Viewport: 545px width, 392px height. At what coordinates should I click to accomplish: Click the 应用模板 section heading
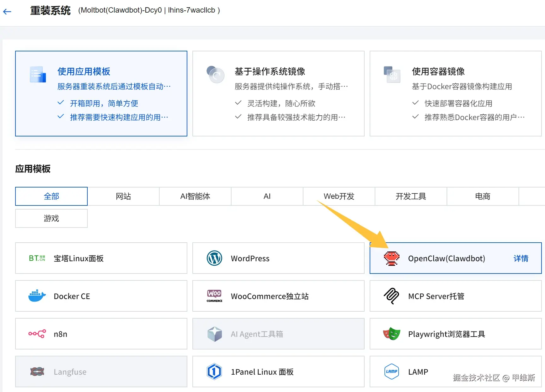pyautogui.click(x=33, y=169)
